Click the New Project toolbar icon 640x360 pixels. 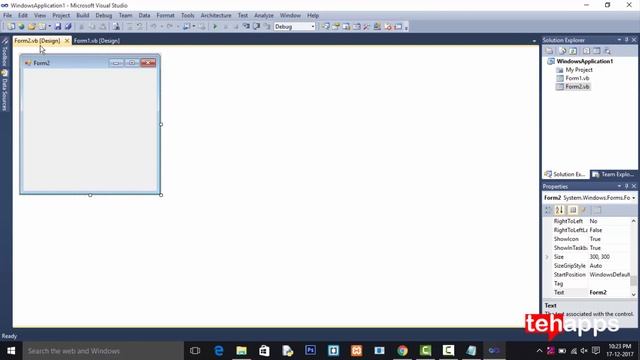pyautogui.click(x=11, y=27)
